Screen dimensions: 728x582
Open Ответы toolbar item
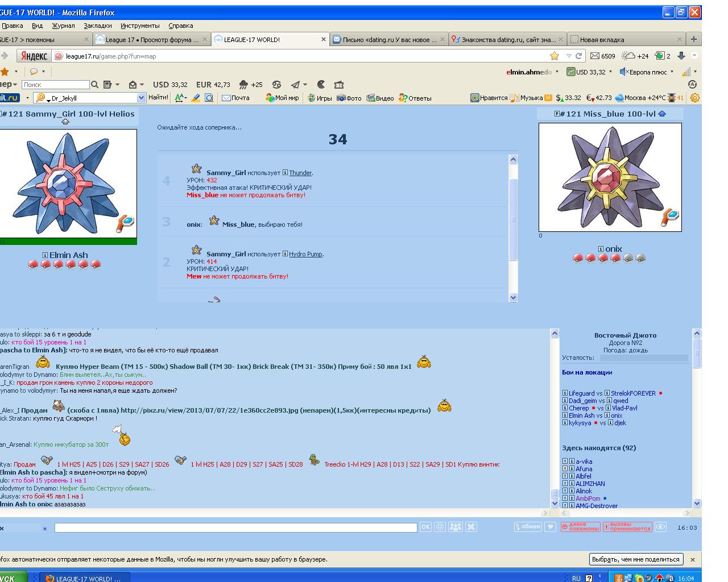[x=415, y=98]
